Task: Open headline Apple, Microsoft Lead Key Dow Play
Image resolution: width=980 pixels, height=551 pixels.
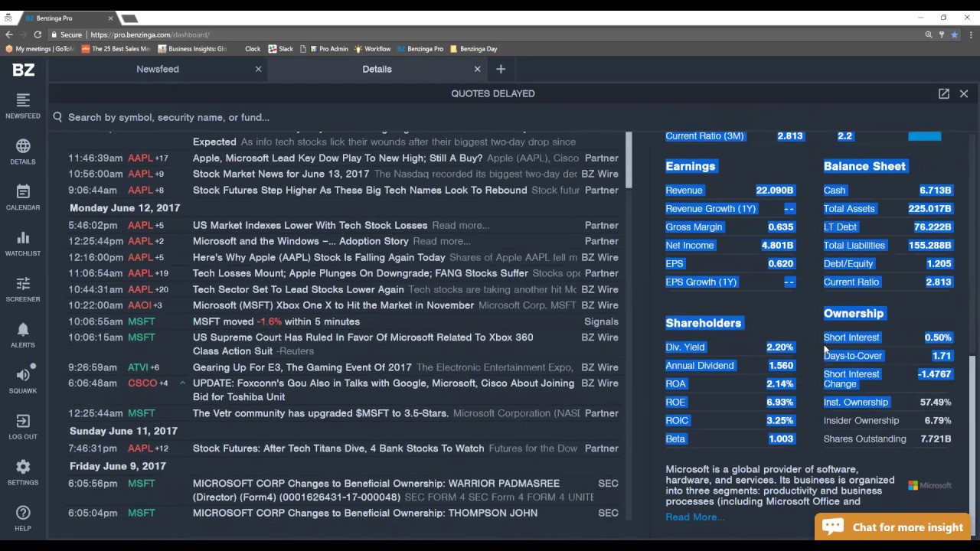Action: tap(338, 158)
